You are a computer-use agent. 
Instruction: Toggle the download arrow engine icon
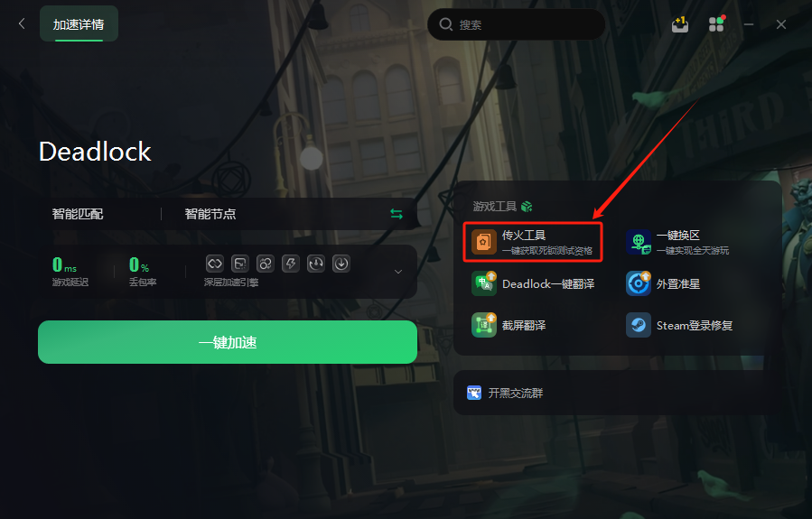click(341, 264)
